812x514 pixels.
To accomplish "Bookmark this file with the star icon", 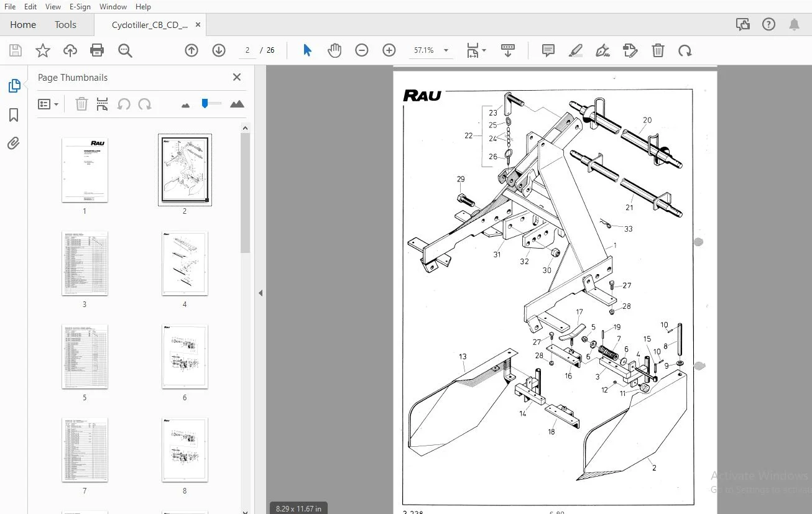I will [x=43, y=50].
